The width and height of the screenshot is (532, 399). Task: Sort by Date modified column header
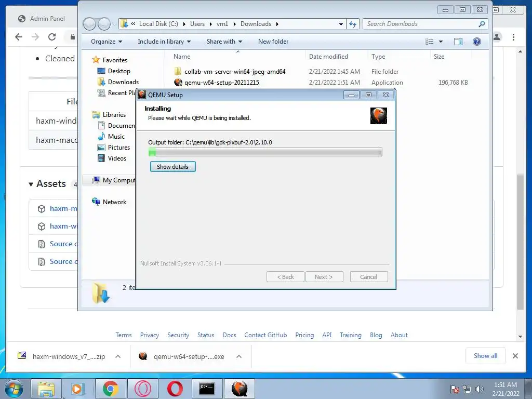[328, 57]
